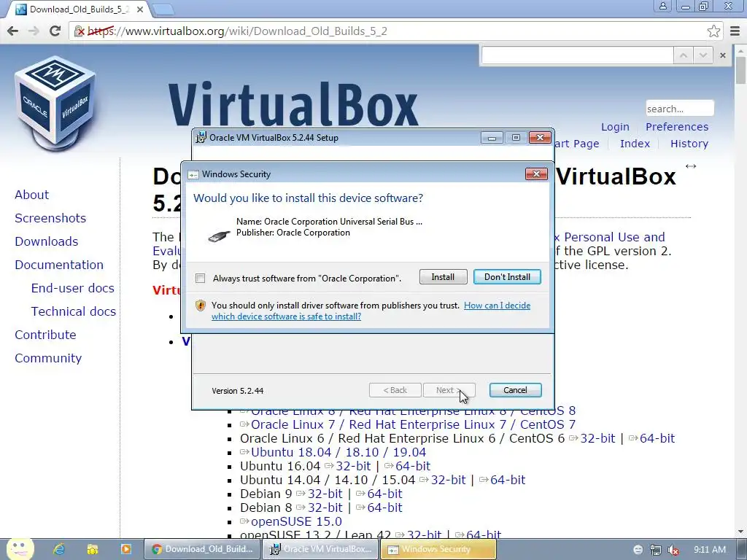Click the VirtualBox site search box

679,109
